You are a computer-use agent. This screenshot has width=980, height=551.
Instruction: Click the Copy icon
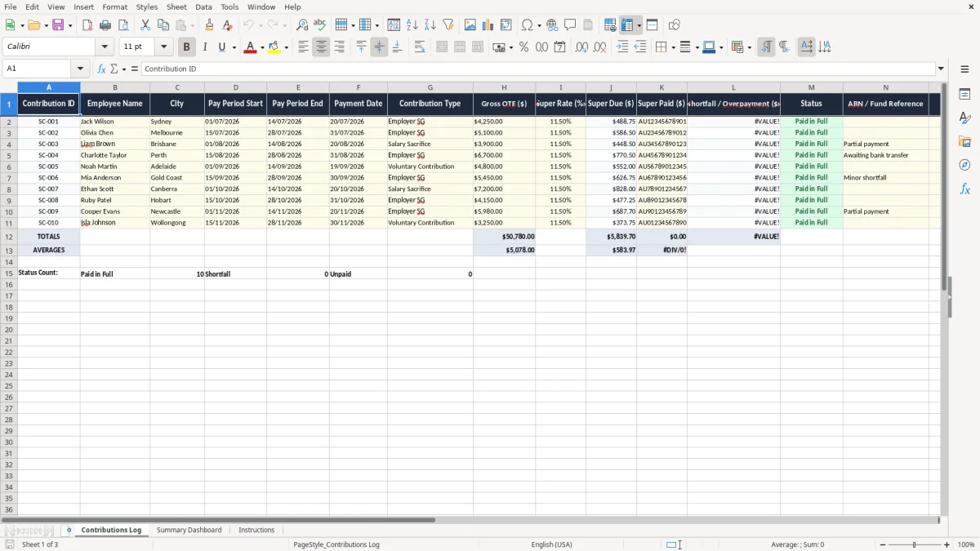163,25
